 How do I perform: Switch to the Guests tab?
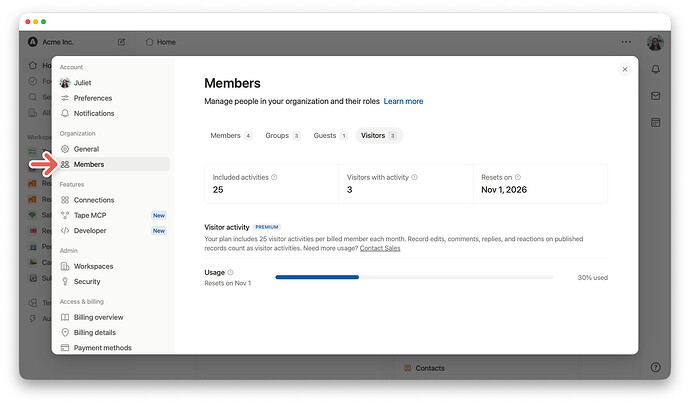pyautogui.click(x=330, y=136)
